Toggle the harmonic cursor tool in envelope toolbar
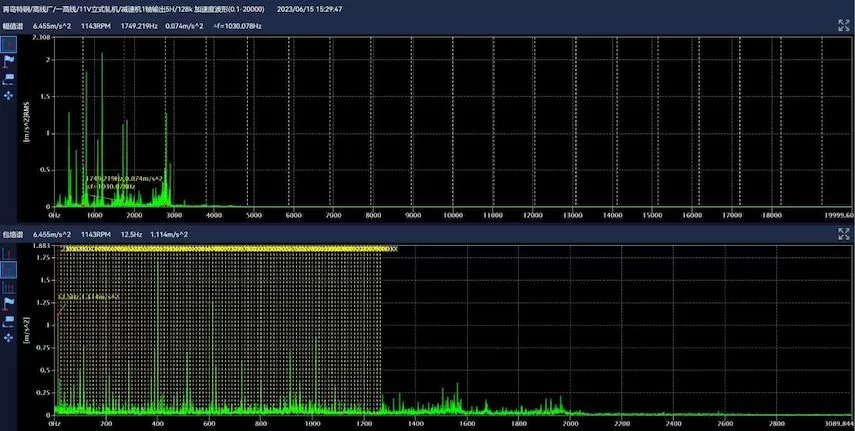Image resolution: width=855 pixels, height=431 pixels. pos(9,269)
